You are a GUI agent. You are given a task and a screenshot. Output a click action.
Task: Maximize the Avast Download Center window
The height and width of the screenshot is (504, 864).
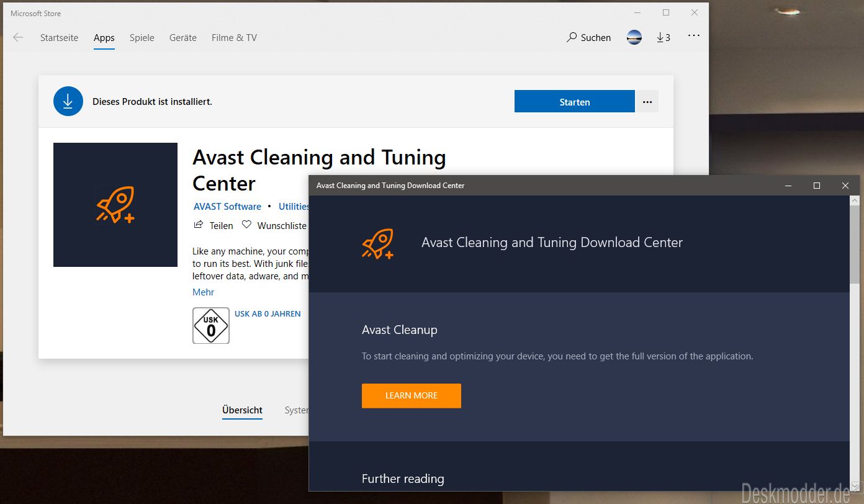coord(817,186)
